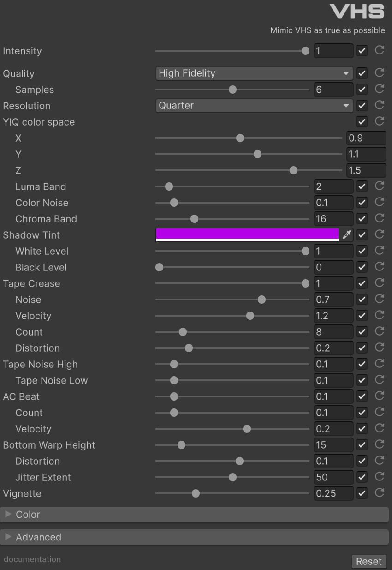
Task: Click the reset icon for Quality
Action: [380, 73]
